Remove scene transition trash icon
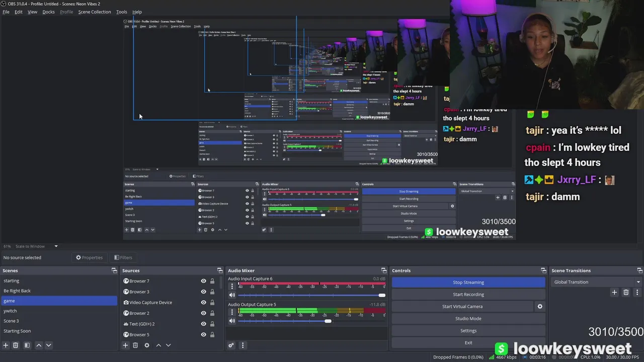This screenshot has width=644, height=362. [626, 292]
